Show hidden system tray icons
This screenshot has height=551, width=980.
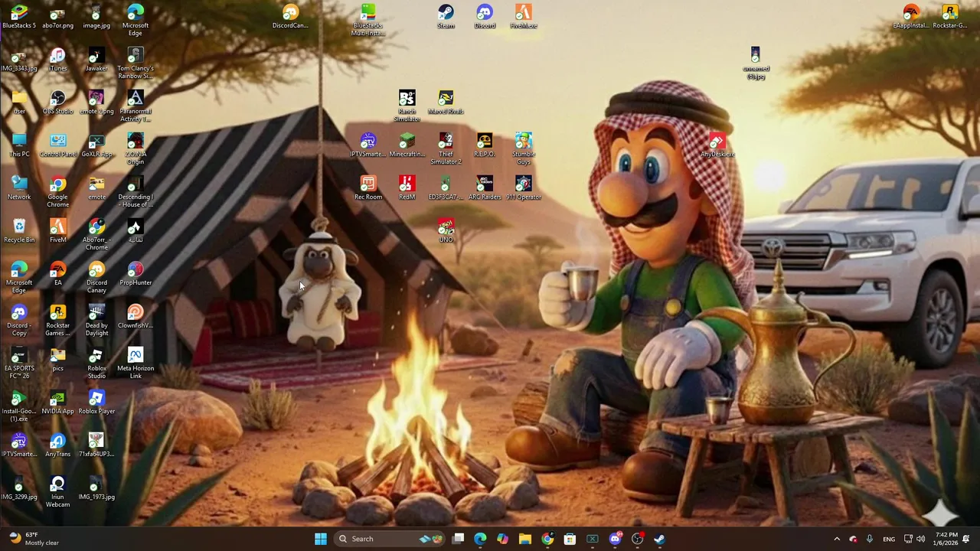(837, 539)
